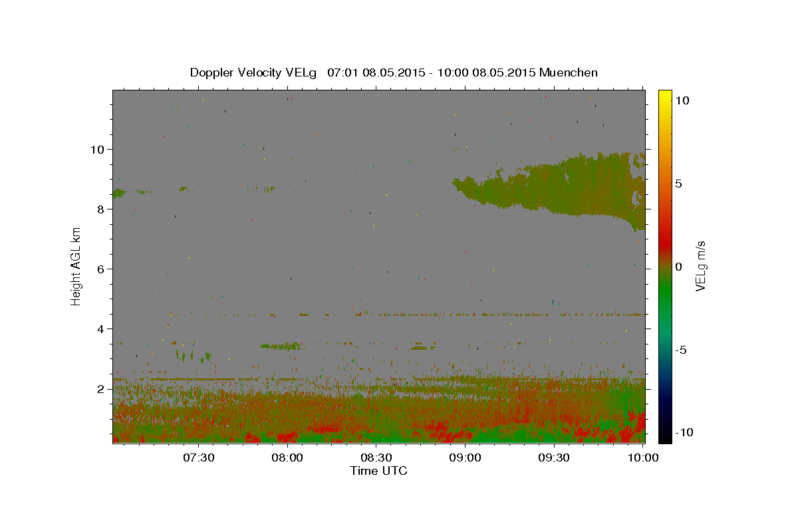Click the colorbar value 0
798x532 pixels.
(679, 267)
